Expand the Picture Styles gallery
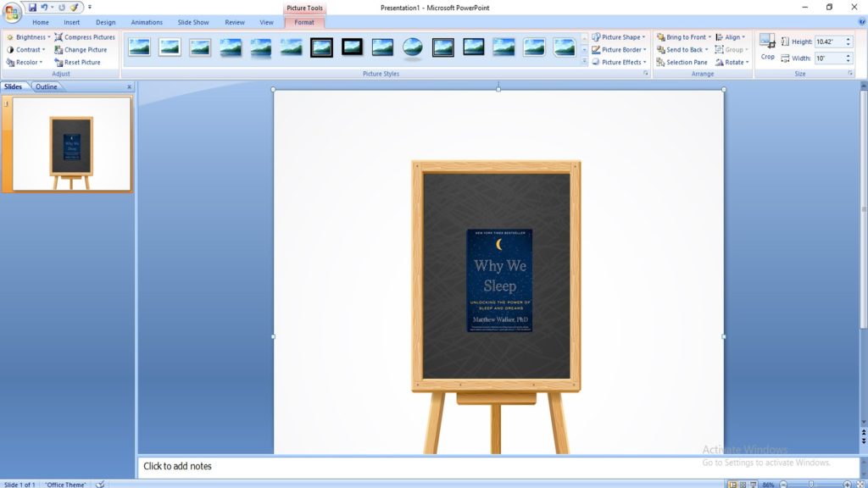Image resolution: width=868 pixels, height=488 pixels. (584, 61)
